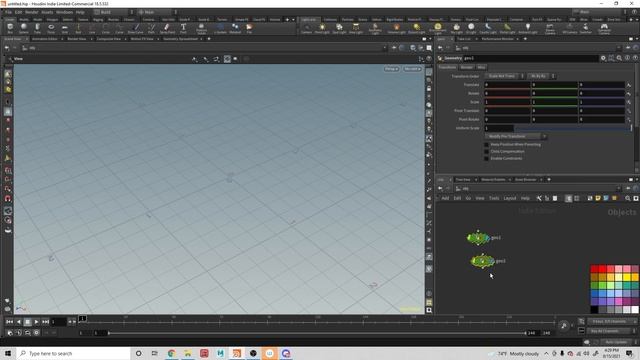Click Windows taskbar search box
The image size is (640, 360).
(73, 353)
